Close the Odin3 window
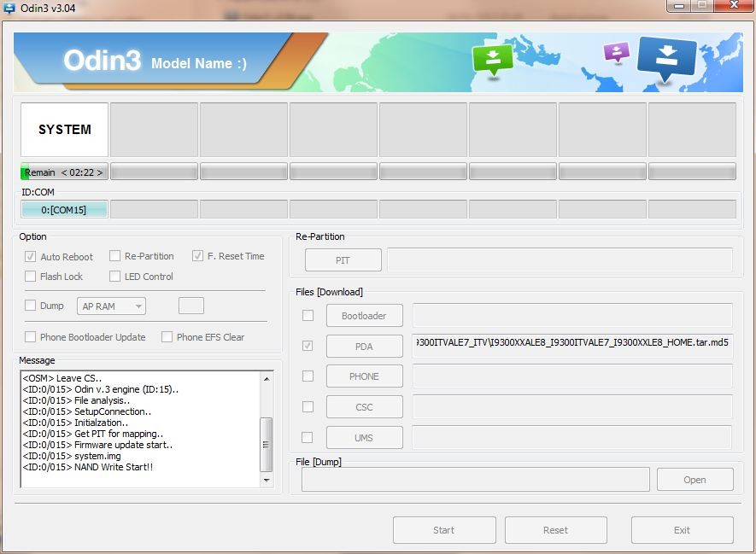The height and width of the screenshot is (554, 756). coord(734,5)
